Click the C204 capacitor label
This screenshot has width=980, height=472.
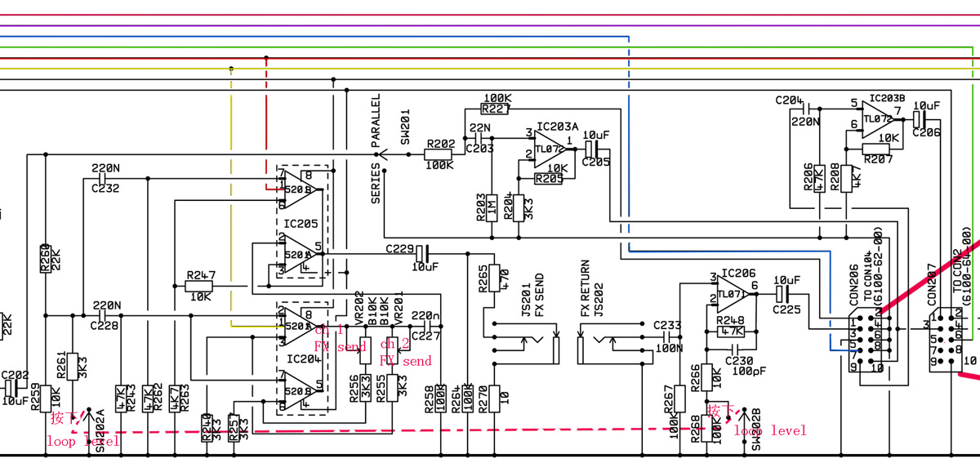coord(788,100)
